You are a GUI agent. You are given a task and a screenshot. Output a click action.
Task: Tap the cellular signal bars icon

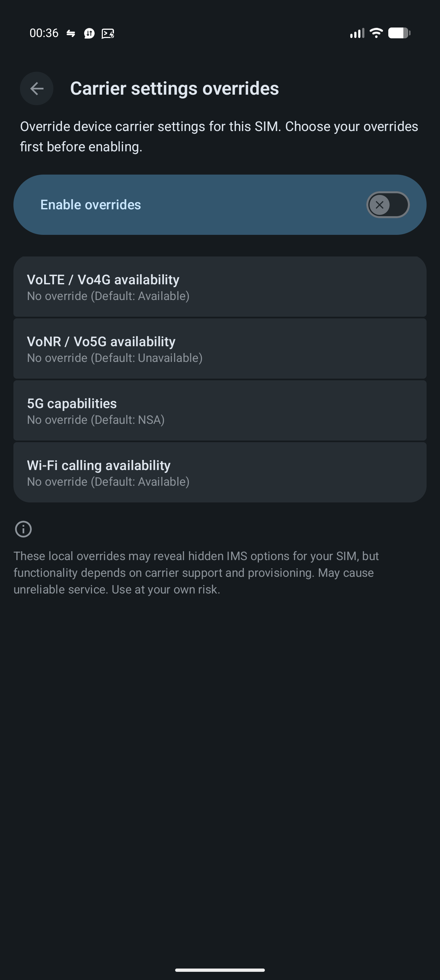(x=357, y=33)
